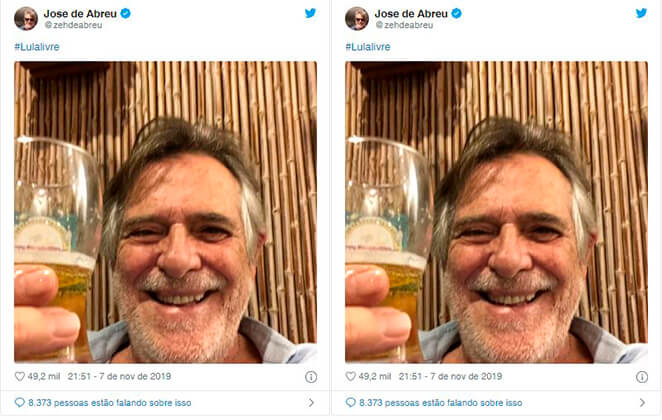
Task: Click the speech bubble icon in right tweet
Action: pos(351,402)
